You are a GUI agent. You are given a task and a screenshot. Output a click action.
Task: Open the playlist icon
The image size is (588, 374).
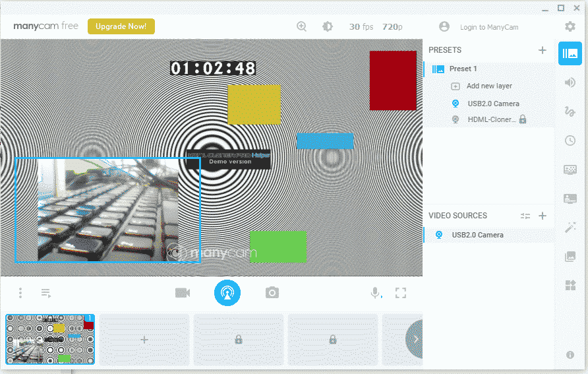pyautogui.click(x=45, y=293)
